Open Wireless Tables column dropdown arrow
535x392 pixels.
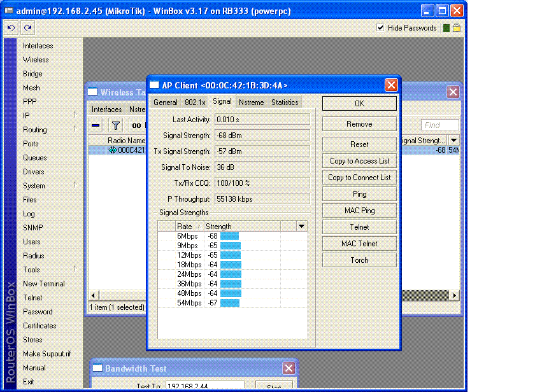[453, 140]
